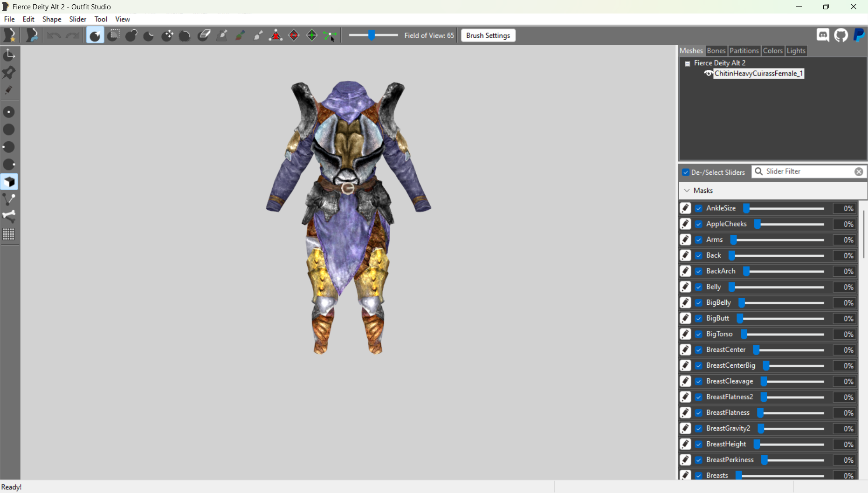The width and height of the screenshot is (868, 493).
Task: Edit the BreastCenter slider with its pencil button
Action: [x=685, y=350]
